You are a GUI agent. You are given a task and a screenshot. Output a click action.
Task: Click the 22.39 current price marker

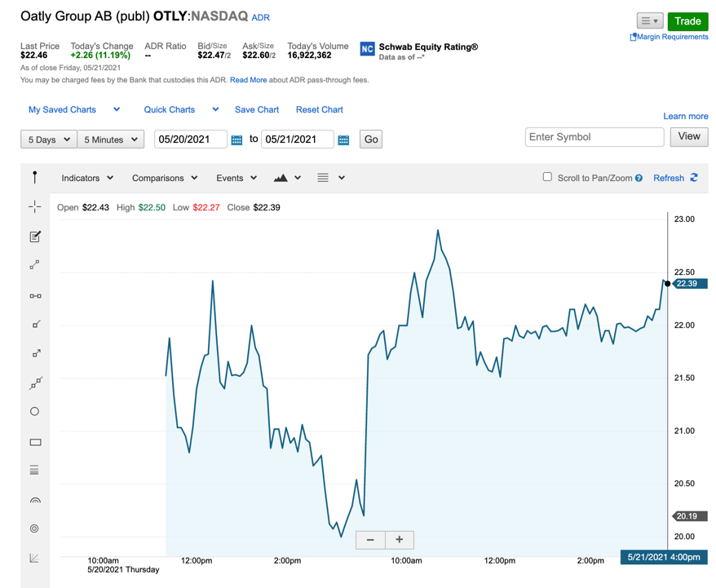[690, 284]
